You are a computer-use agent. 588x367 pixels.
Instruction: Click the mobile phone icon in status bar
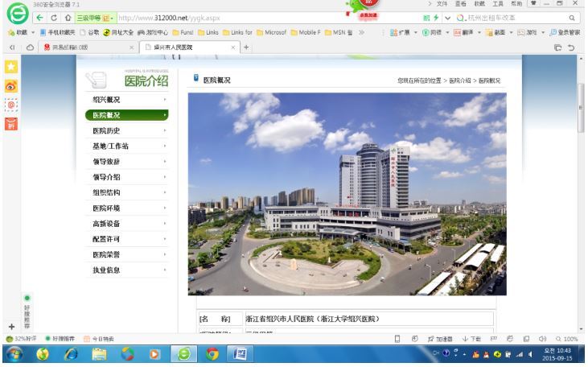397,339
